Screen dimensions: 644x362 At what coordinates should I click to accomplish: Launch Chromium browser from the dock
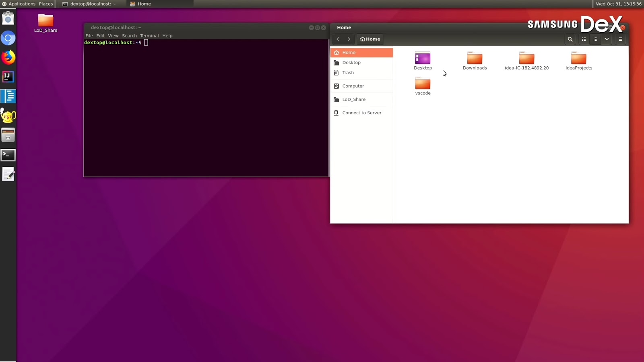point(8,38)
